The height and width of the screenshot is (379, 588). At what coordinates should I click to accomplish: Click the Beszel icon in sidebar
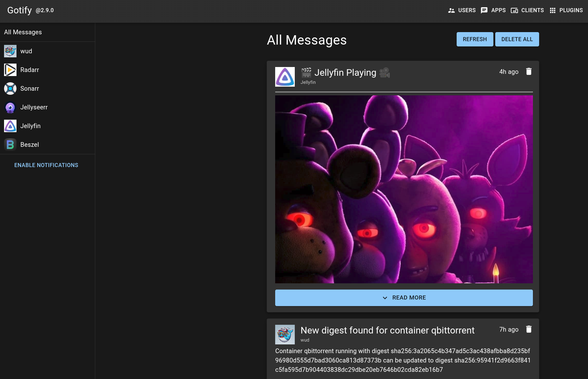coord(10,145)
